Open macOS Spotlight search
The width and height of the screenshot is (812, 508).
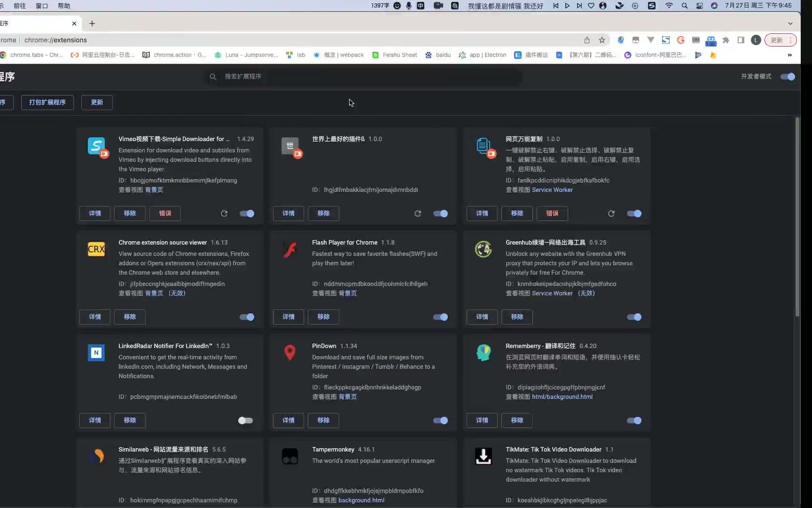pyautogui.click(x=685, y=6)
